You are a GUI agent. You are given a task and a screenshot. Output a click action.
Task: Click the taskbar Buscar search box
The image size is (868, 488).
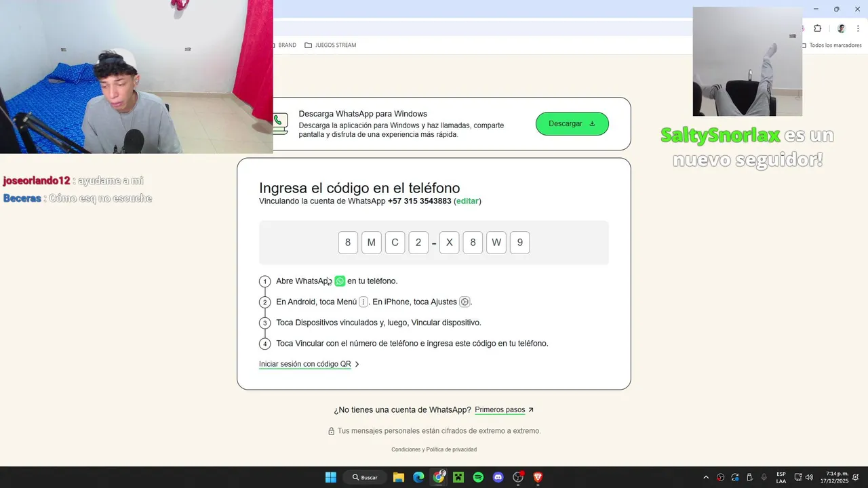[365, 477]
